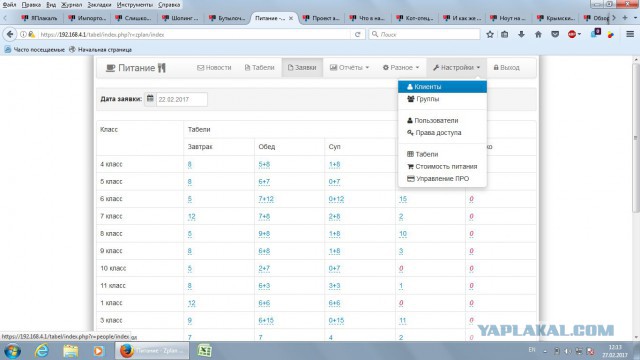Go to the Питание brand home link
The width and height of the screenshot is (640, 360).
tap(136, 68)
